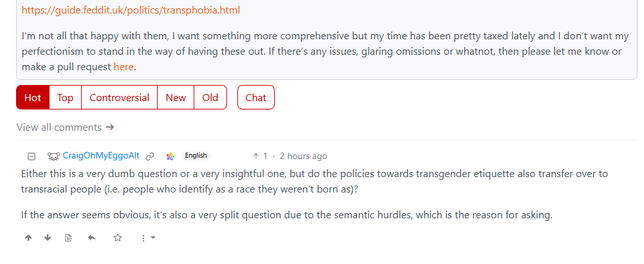Downvote CraigOhMyEggoAlt's comment
Screen dimensions: 644x264
click(48, 238)
